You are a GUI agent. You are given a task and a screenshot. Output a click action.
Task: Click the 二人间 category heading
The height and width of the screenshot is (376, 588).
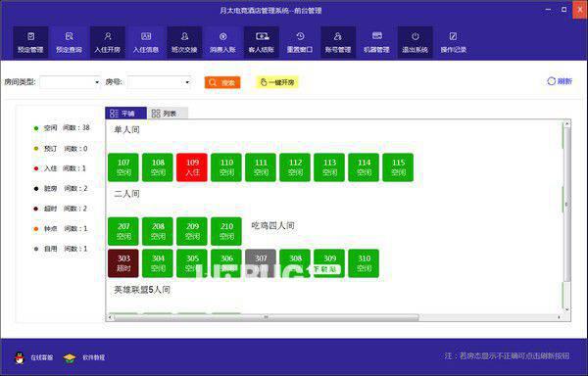126,194
